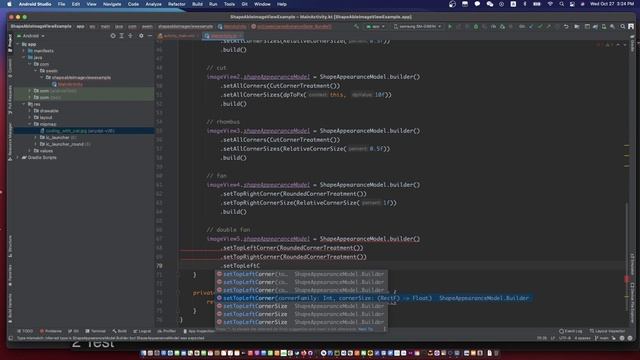The image size is (640, 360).
Task: Click the Undo arrow icon in toolbar
Action: pyautogui.click(x=566, y=27)
